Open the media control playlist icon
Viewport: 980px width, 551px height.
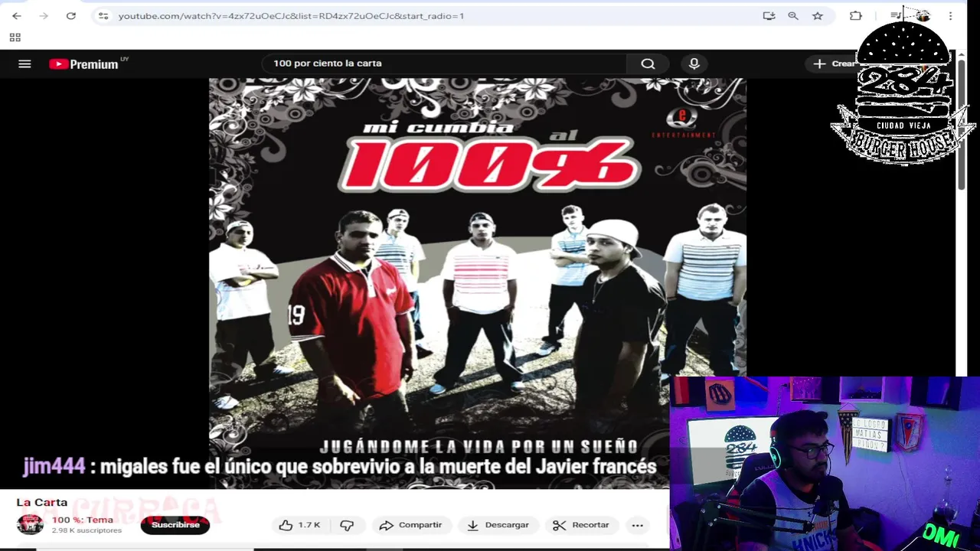click(896, 15)
